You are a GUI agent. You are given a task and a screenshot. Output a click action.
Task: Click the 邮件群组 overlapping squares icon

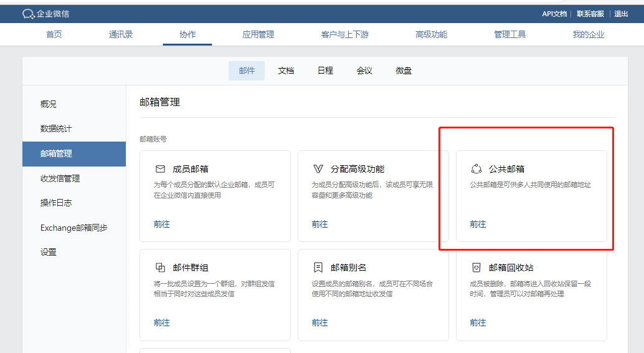(160, 268)
